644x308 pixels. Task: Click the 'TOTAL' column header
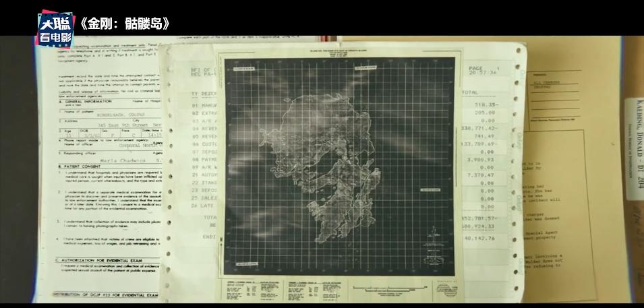tap(470, 92)
